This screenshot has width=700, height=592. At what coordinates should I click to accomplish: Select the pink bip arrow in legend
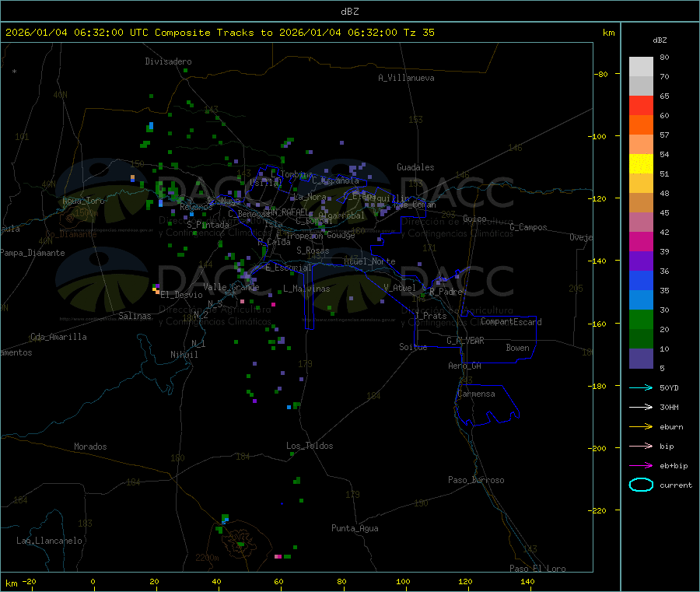tap(640, 446)
